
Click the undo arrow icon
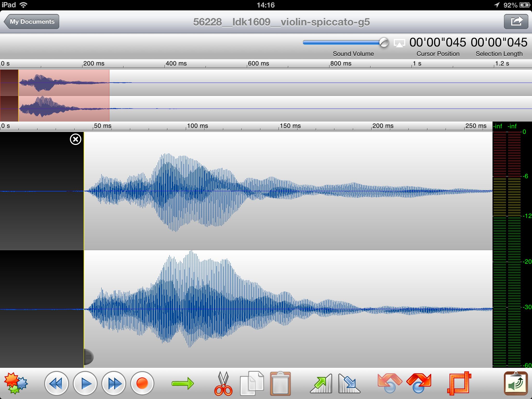[390, 383]
